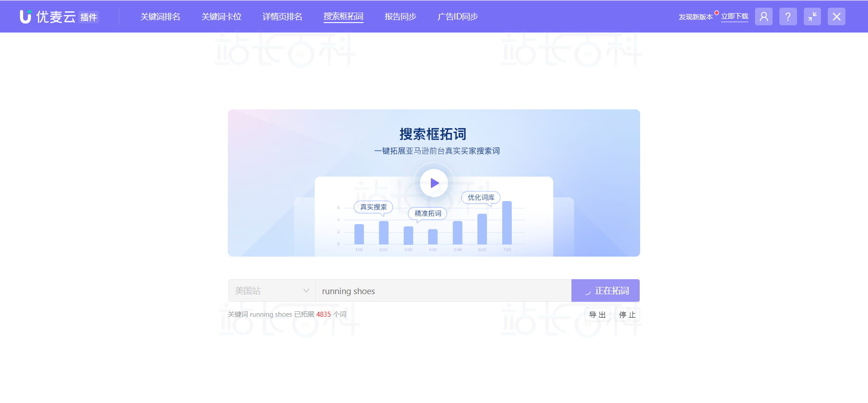Click the 正在拓词 button
This screenshot has width=868, height=403.
606,291
